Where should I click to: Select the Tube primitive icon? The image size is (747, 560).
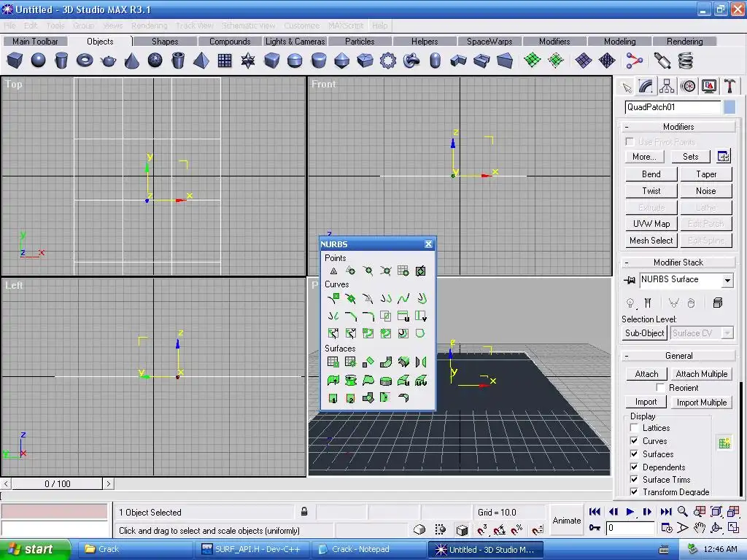[178, 61]
